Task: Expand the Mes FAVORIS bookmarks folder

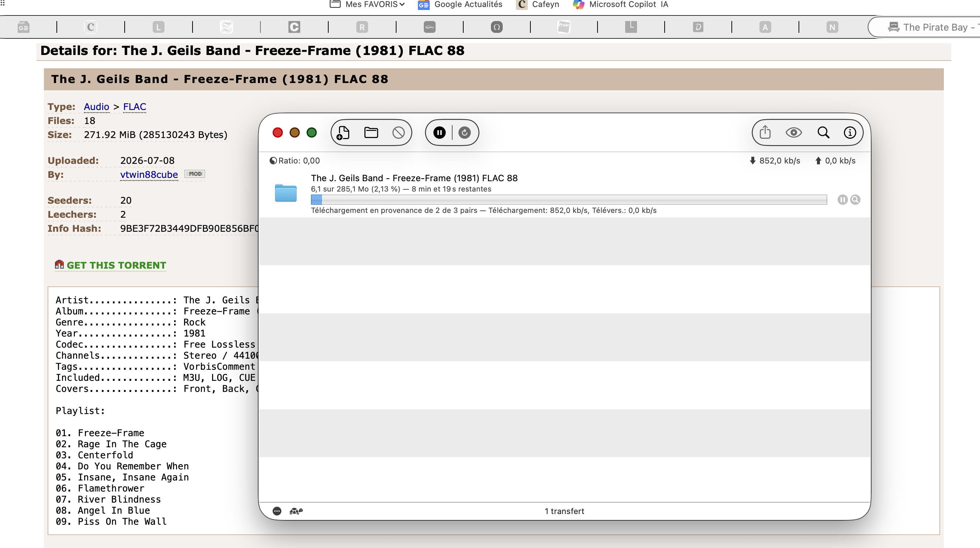Action: pos(367,4)
